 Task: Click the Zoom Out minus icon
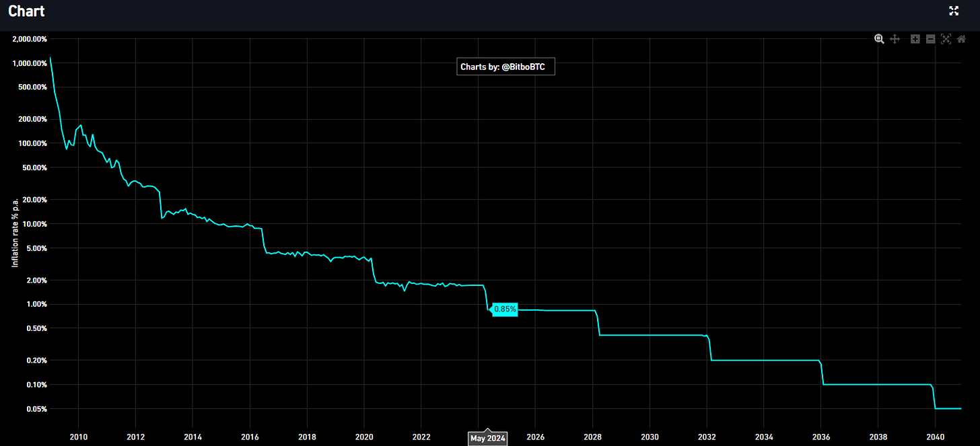(930, 39)
